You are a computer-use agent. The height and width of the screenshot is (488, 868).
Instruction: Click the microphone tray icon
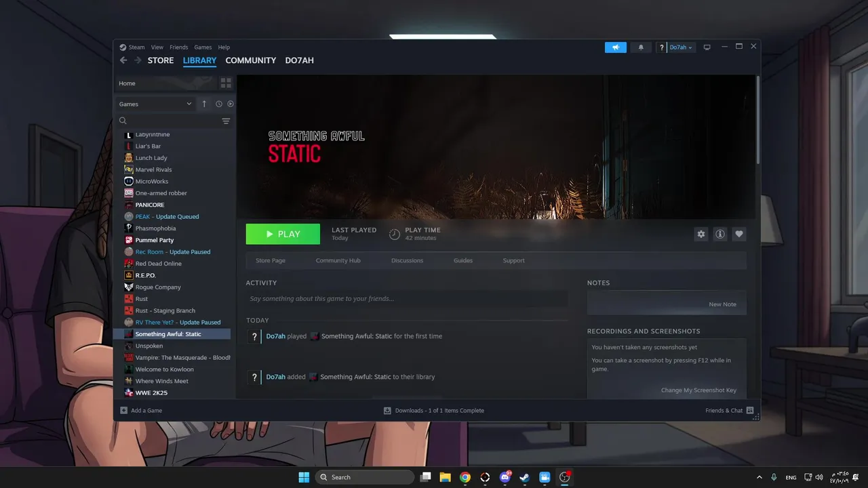(x=774, y=477)
